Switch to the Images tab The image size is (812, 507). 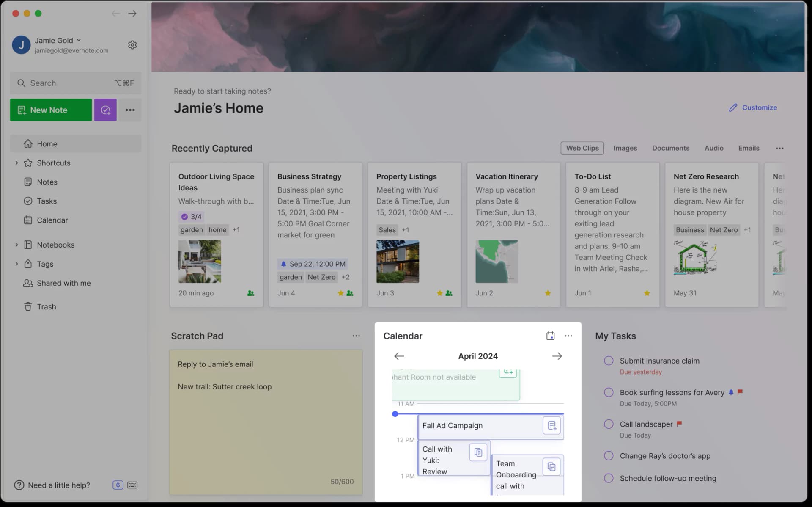(625, 148)
